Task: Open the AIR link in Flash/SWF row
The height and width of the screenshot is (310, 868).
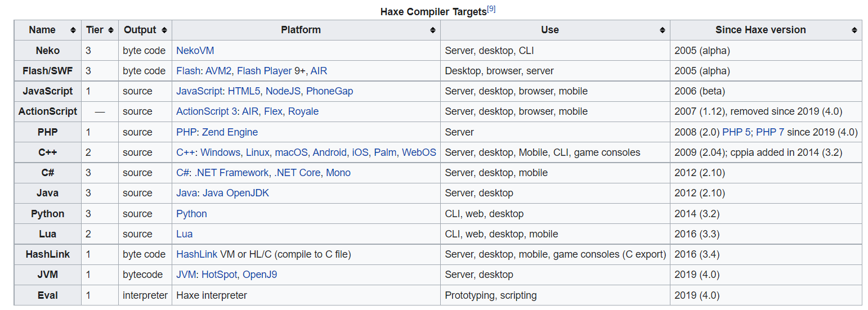Action: [x=319, y=71]
